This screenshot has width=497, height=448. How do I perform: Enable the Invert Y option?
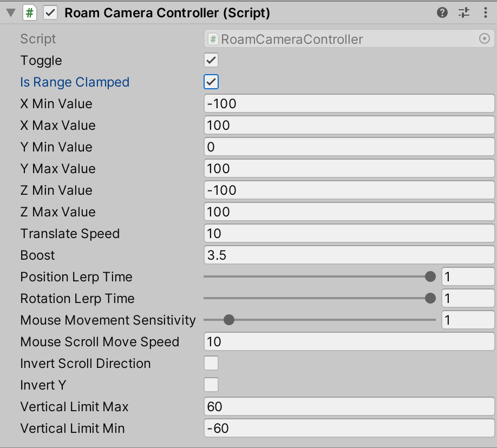[211, 385]
